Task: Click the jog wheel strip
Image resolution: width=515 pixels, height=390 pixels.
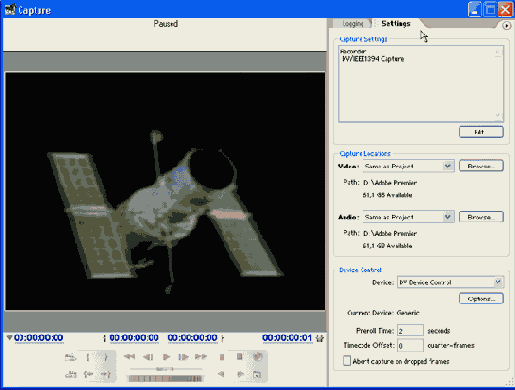Action: pos(166,378)
